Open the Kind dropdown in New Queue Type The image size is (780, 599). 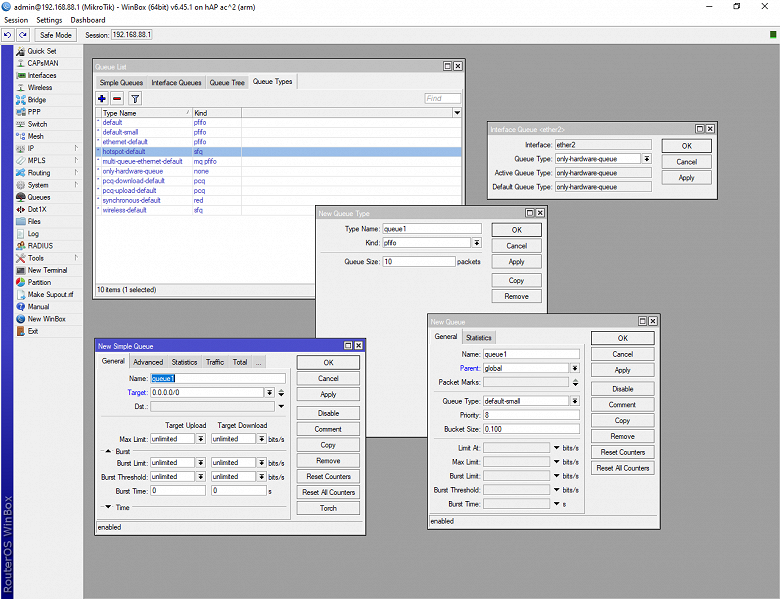(476, 243)
